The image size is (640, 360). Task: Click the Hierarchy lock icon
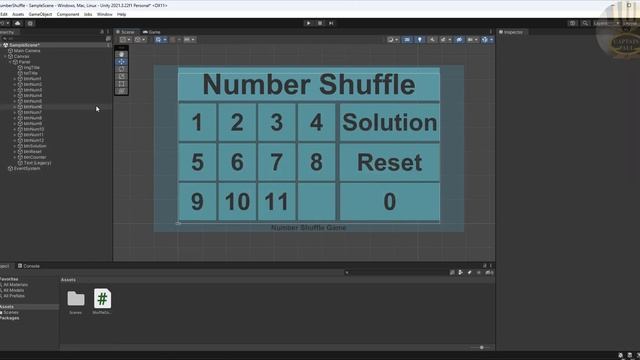click(x=102, y=32)
